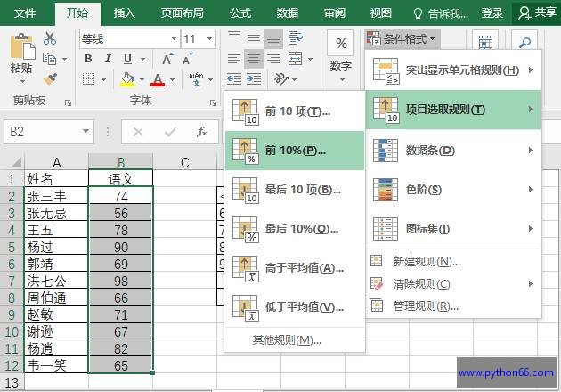The image size is (561, 392).
Task: Toggle center horizontal alignment
Action: pyautogui.click(x=254, y=59)
